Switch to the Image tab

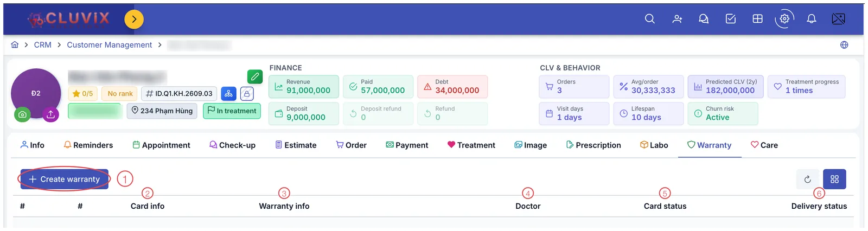(x=531, y=145)
